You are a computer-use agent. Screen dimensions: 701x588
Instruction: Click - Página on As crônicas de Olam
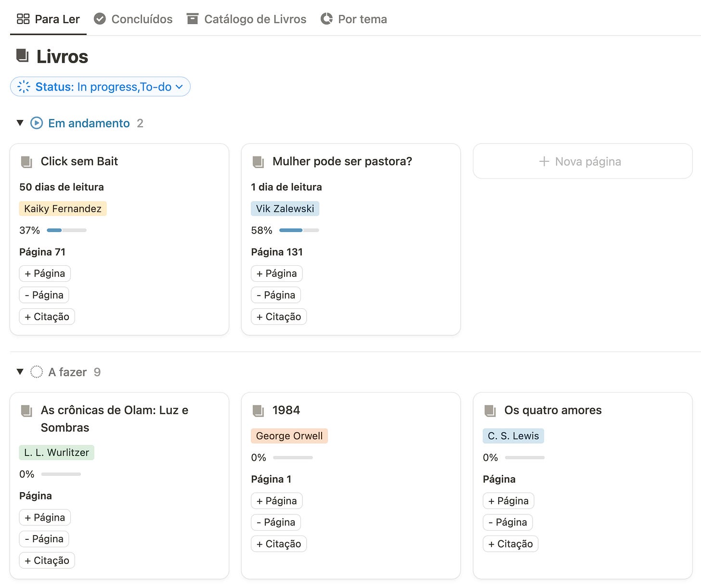point(44,539)
